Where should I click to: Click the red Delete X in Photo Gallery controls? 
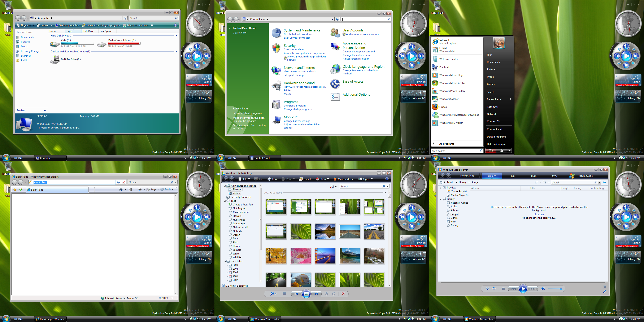tap(343, 294)
